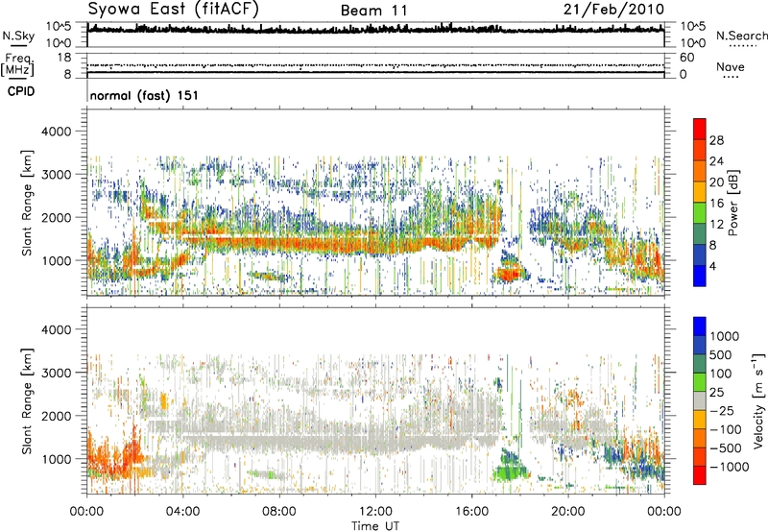Click the "28" label on the Power color bar
Image resolution: width=768 pixels, height=532 pixels.
point(716,140)
